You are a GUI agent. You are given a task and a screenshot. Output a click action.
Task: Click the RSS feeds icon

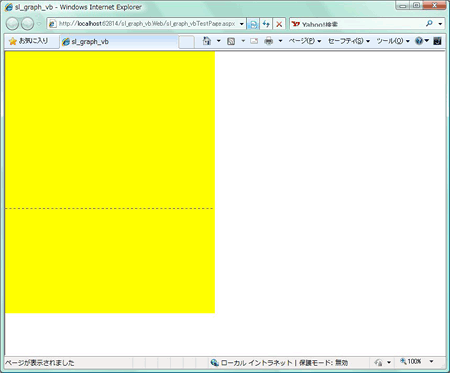231,41
